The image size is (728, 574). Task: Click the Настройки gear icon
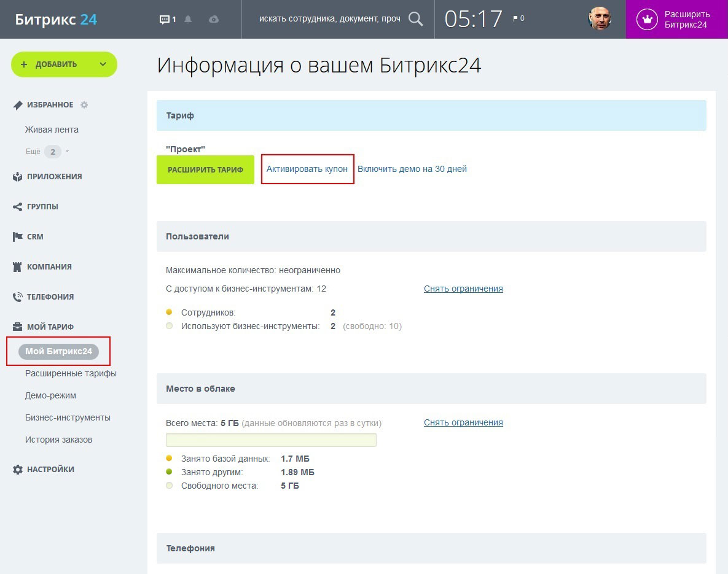tap(18, 469)
